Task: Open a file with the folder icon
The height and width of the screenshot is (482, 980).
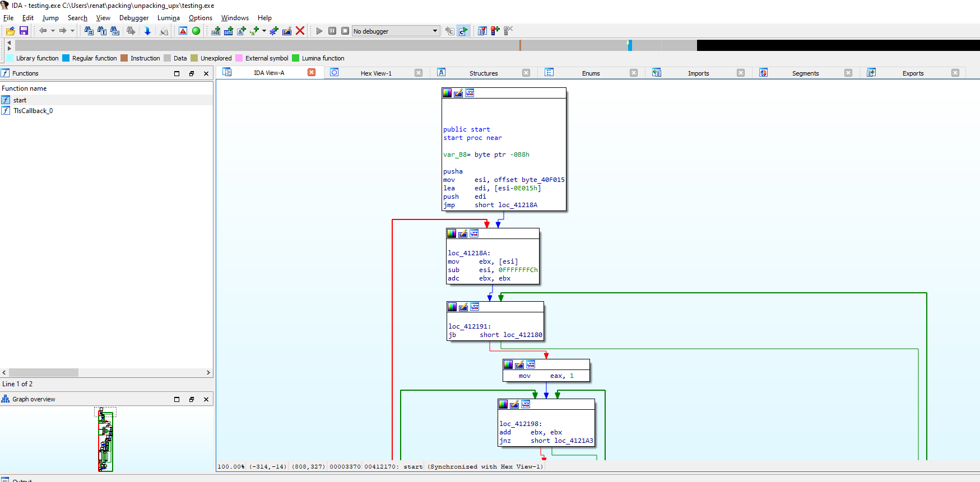Action: click(x=11, y=31)
